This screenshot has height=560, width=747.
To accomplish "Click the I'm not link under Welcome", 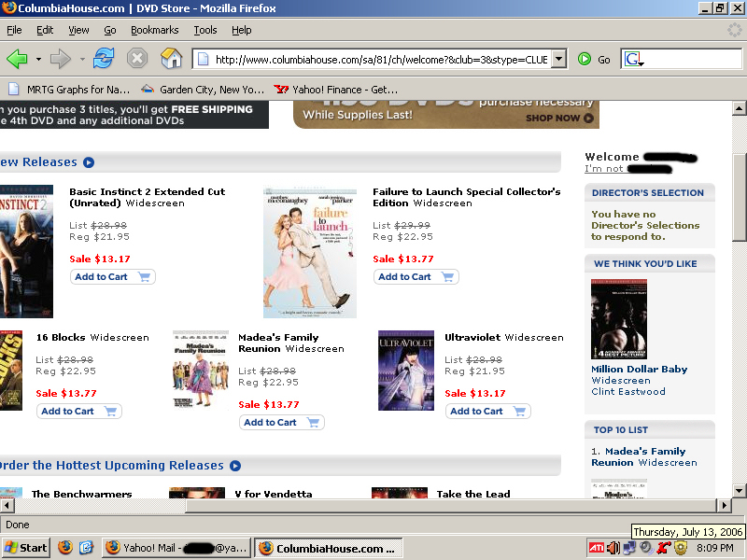I will pyautogui.click(x=628, y=169).
